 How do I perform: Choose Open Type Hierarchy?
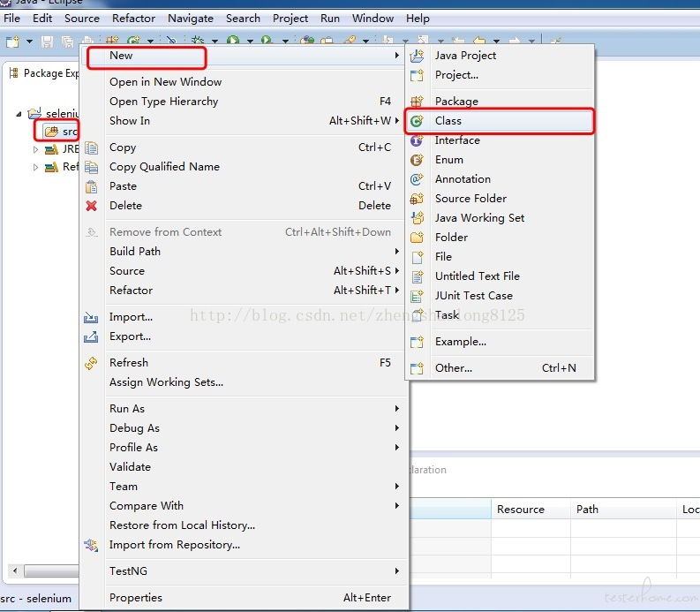click(164, 102)
